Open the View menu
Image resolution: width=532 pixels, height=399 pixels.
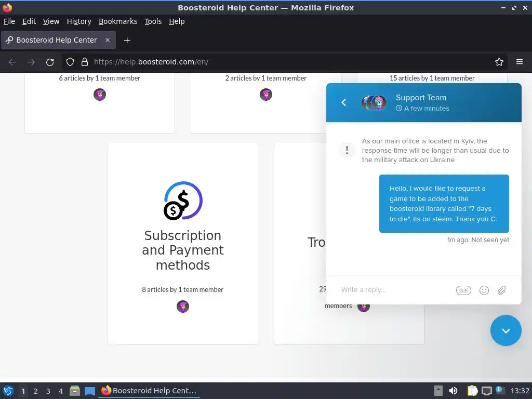coord(51,21)
